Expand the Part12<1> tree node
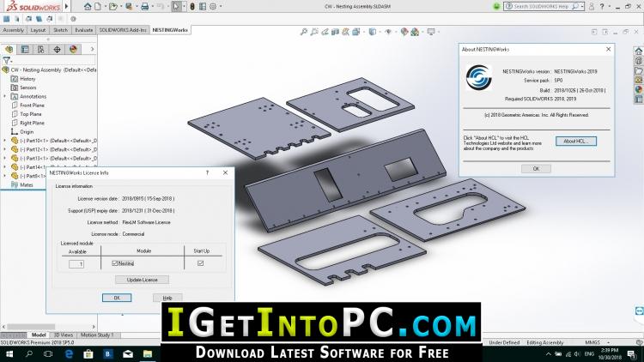The height and width of the screenshot is (362, 644). pos(5,149)
